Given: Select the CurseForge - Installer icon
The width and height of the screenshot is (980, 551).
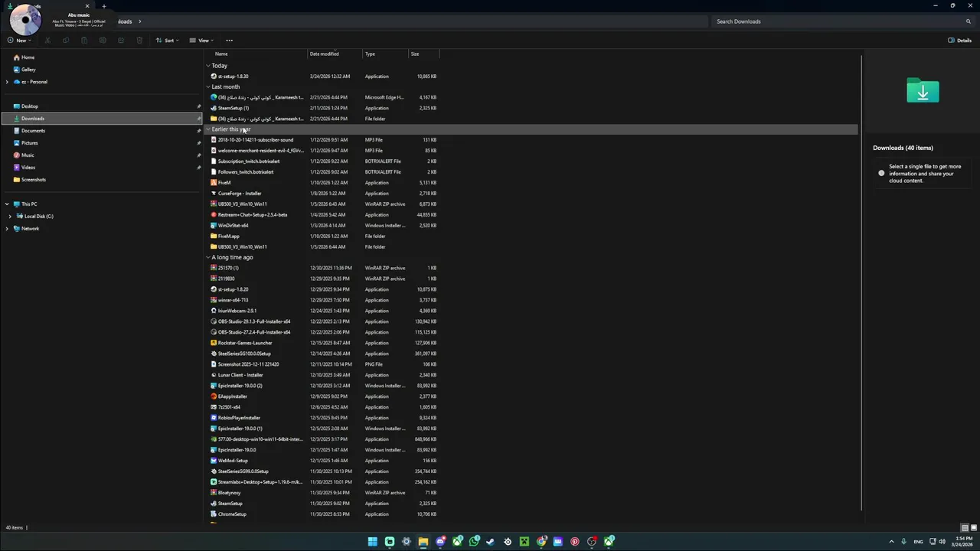Looking at the screenshot, I should pos(214,194).
